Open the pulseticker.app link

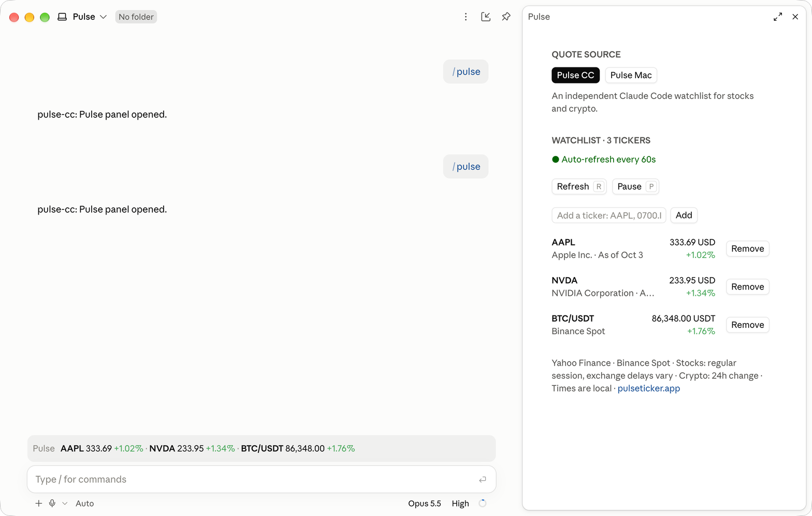(649, 389)
